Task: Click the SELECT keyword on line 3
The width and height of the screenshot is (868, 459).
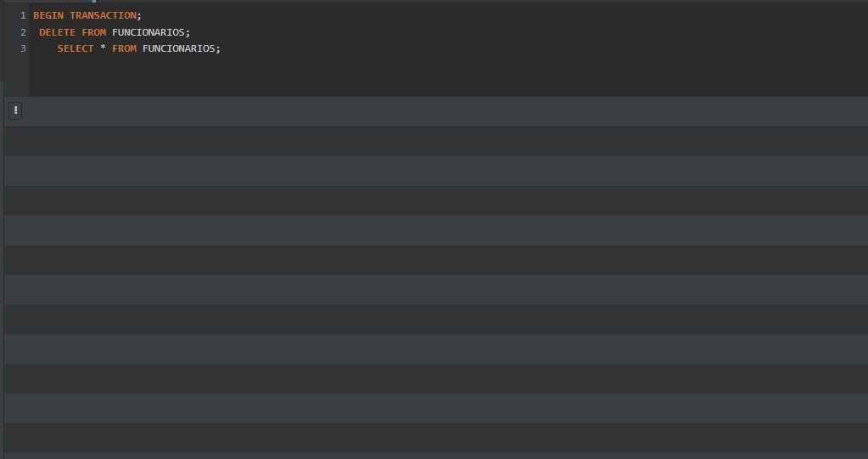Action: 76,48
